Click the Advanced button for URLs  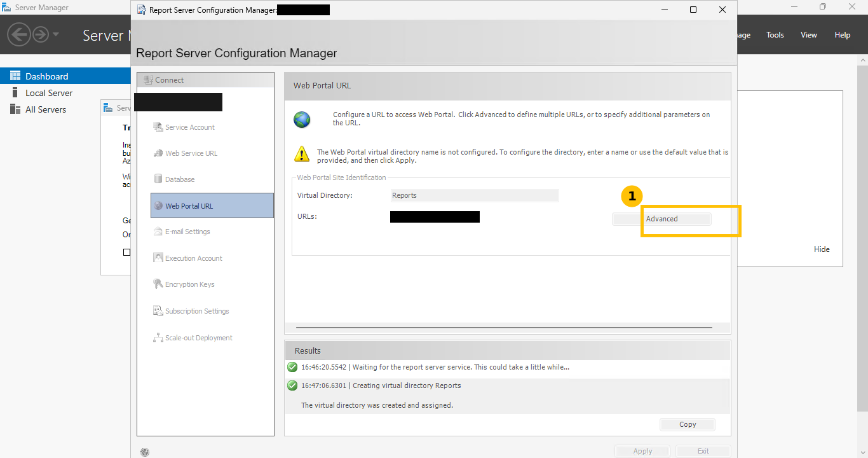pos(661,219)
